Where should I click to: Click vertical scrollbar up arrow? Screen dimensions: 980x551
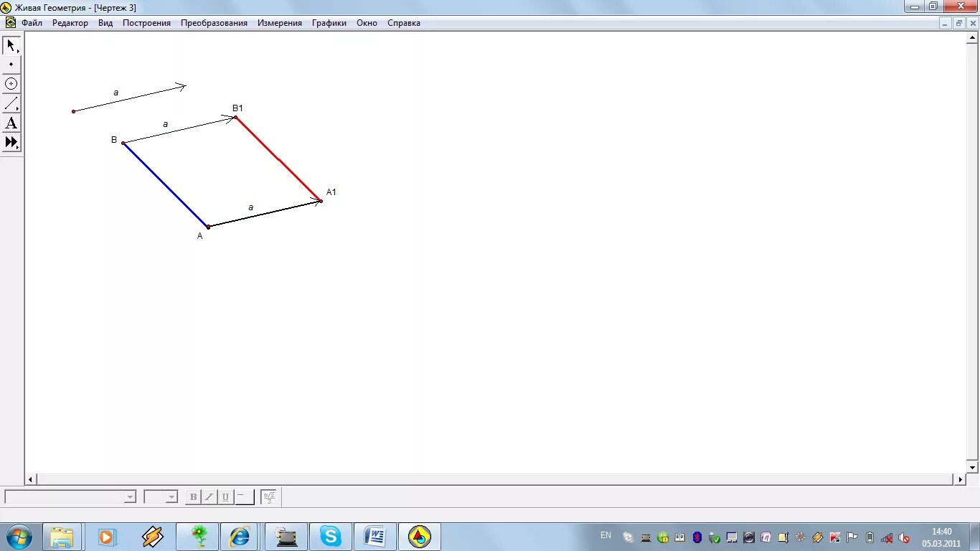973,38
